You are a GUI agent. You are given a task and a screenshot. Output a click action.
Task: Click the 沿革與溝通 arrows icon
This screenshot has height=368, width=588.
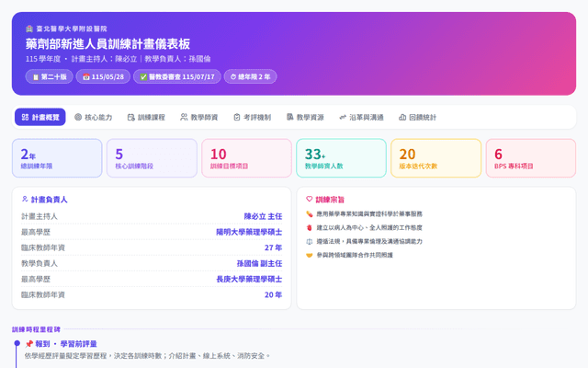pyautogui.click(x=343, y=117)
